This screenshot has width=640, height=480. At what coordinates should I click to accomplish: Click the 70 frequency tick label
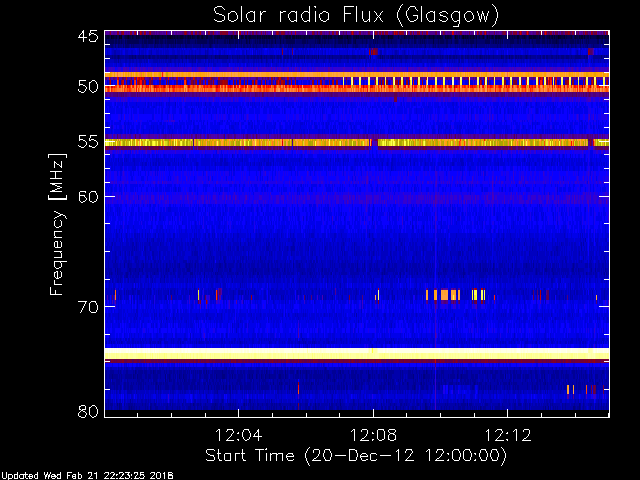[x=88, y=306]
